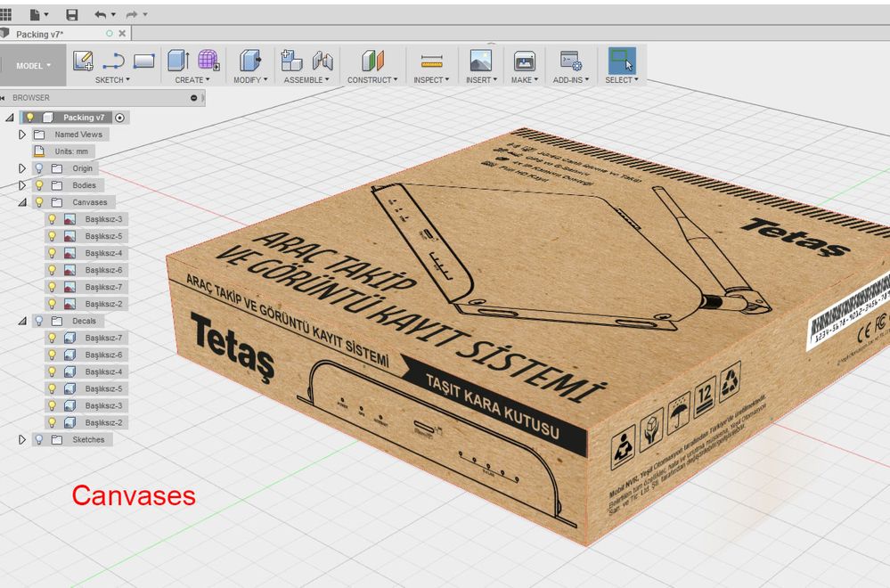Select the Construct plane icon
The height and width of the screenshot is (588, 890).
tap(372, 61)
